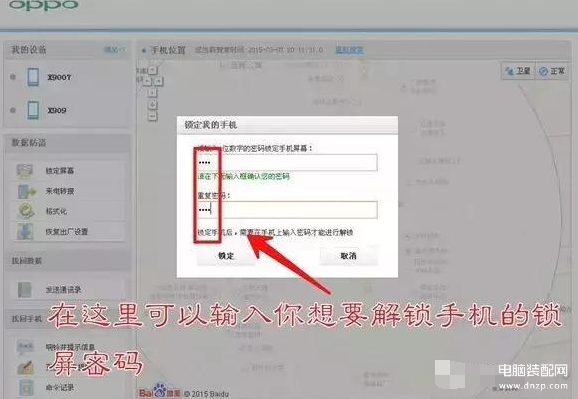This screenshot has width=578, height=399.
Task: Click the X909 phone device icon
Action: [33, 110]
